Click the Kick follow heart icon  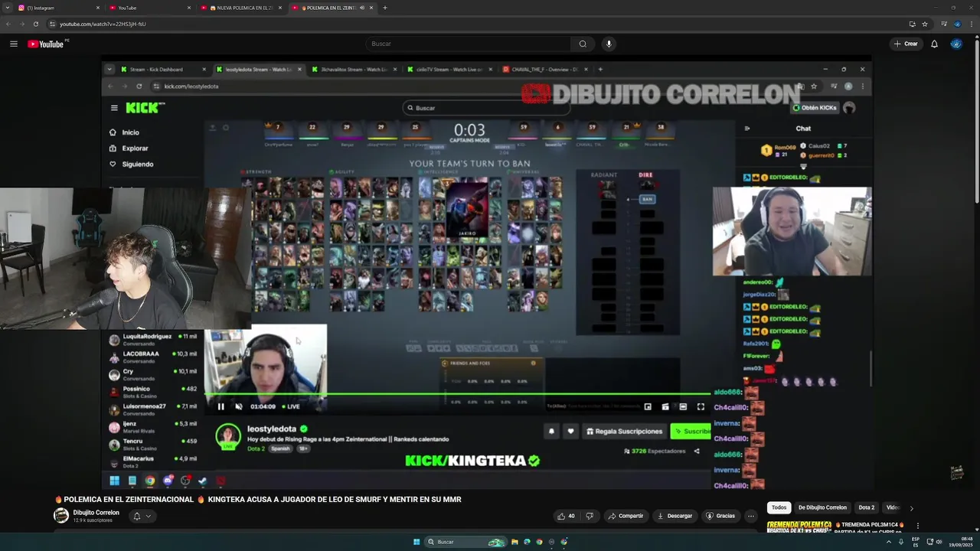point(570,431)
